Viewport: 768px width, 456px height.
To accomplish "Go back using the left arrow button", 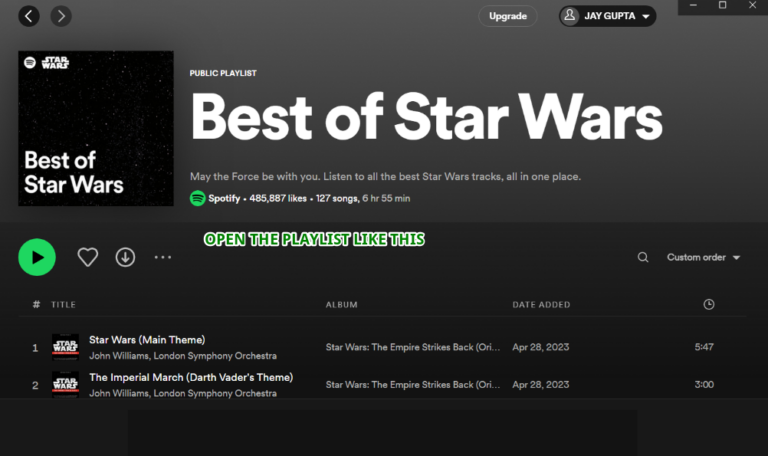I will (x=29, y=16).
